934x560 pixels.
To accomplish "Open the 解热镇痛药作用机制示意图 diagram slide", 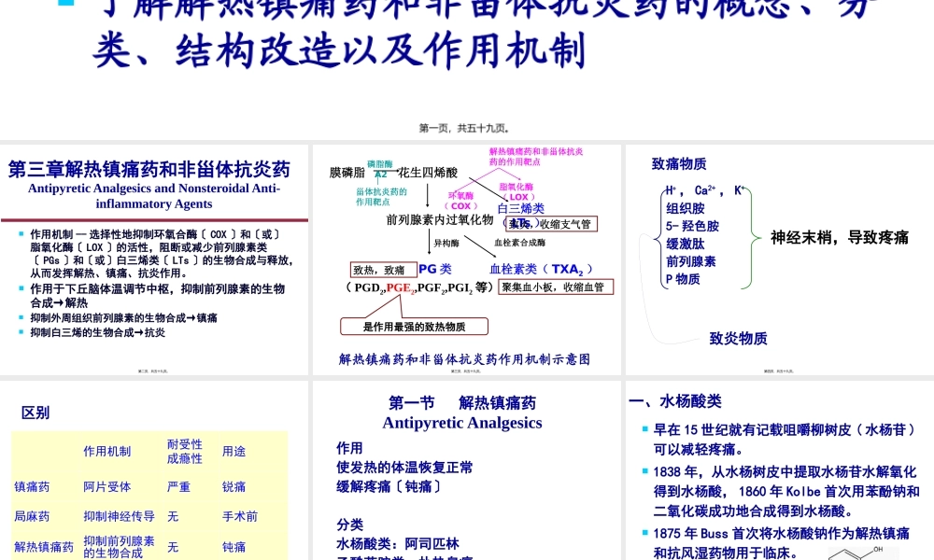I will pyautogui.click(x=466, y=259).
